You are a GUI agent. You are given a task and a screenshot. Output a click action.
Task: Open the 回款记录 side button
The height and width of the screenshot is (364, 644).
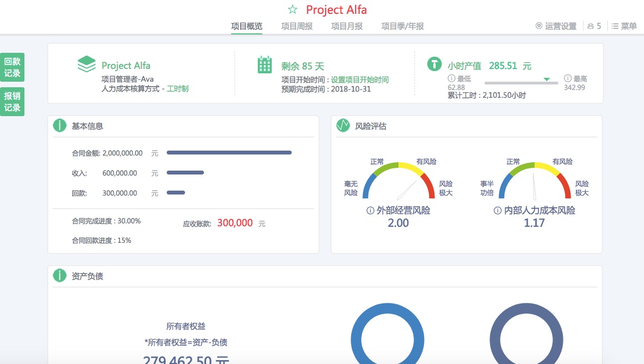pos(12,67)
